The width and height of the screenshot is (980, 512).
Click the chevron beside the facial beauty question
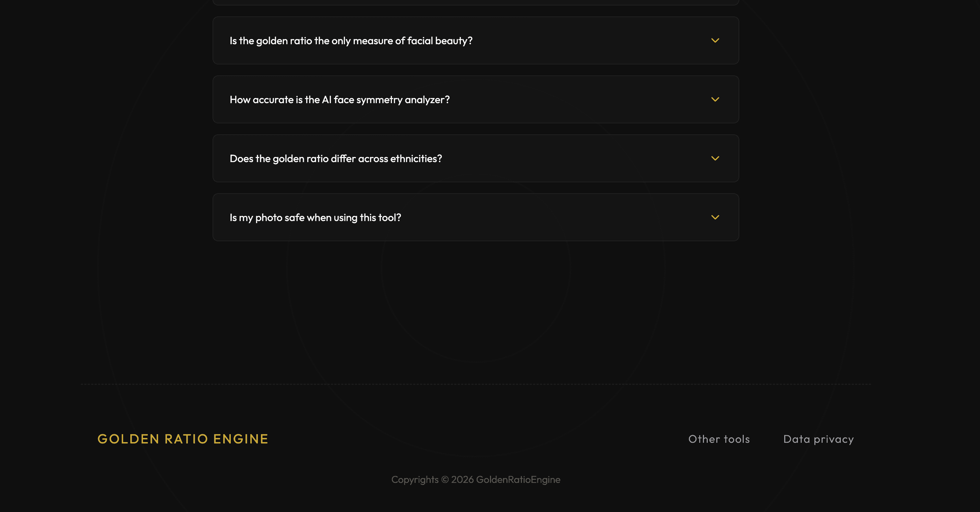[x=715, y=40]
